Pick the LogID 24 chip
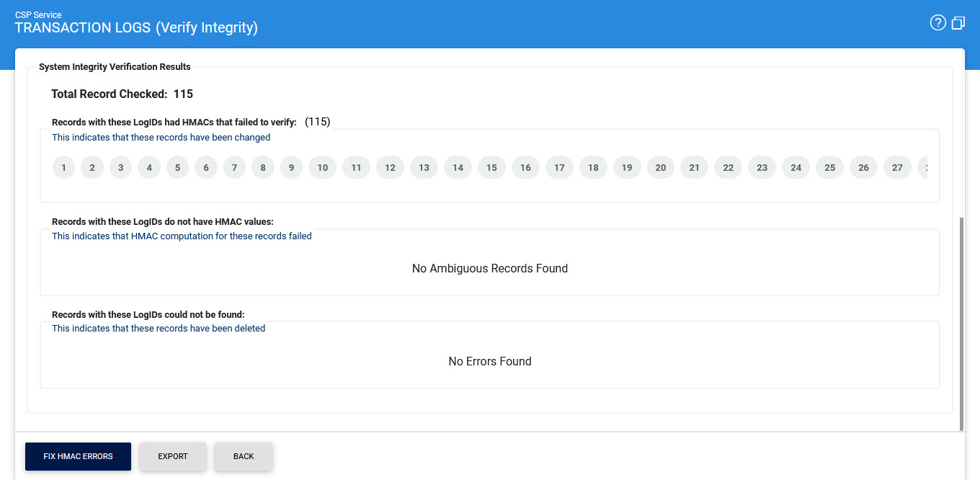The height and width of the screenshot is (480, 980). pyautogui.click(x=796, y=168)
